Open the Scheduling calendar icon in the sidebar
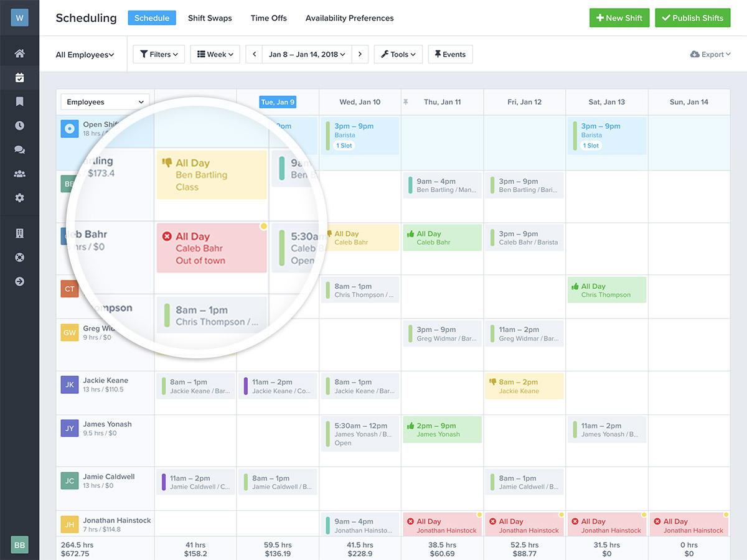 [x=19, y=78]
